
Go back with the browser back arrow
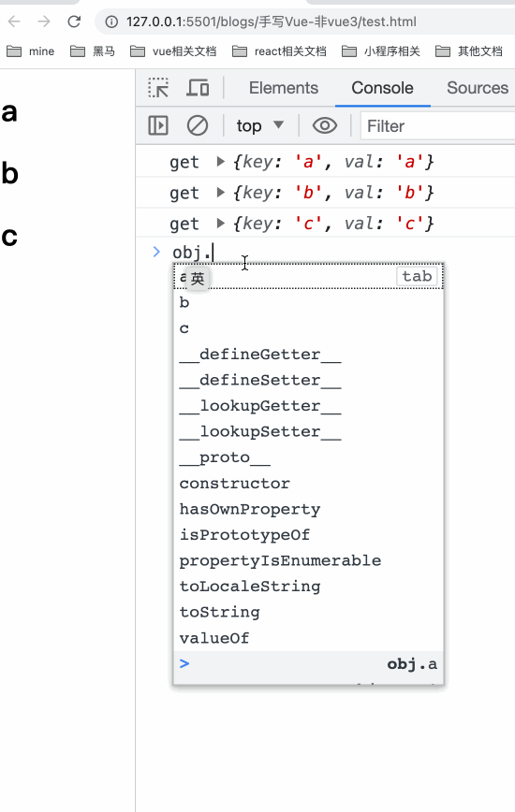pos(14,22)
